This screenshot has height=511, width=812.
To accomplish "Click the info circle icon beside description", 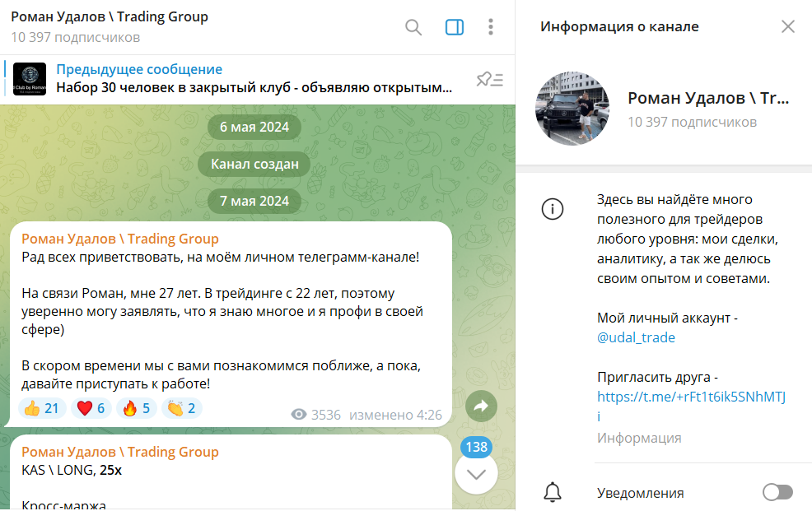I will click(553, 210).
